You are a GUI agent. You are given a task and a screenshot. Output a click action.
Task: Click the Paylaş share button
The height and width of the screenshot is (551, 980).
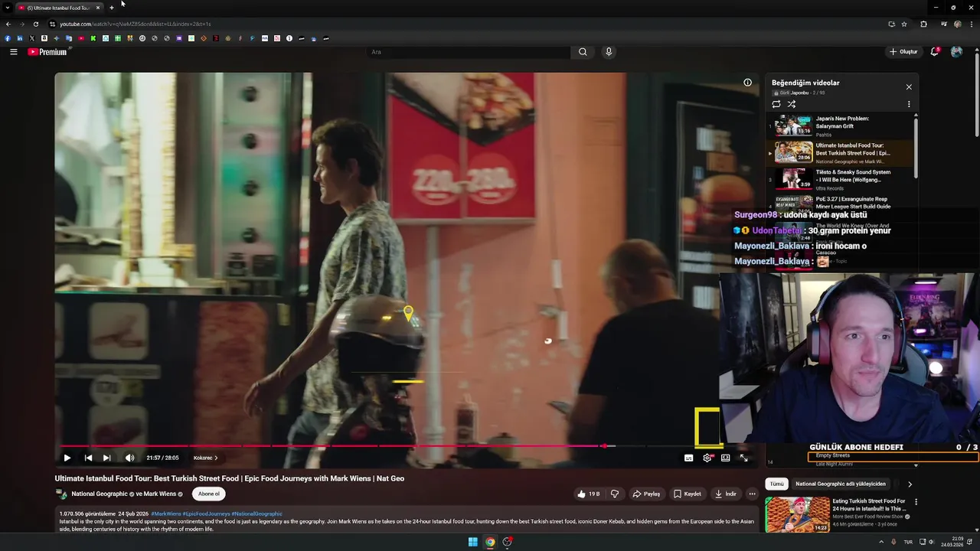tap(646, 494)
